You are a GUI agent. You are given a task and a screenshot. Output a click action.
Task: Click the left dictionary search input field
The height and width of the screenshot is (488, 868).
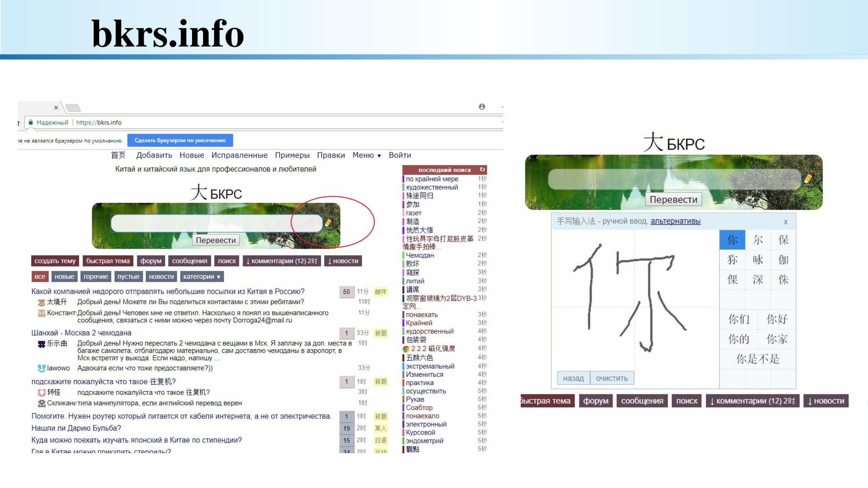pyautogui.click(x=217, y=223)
